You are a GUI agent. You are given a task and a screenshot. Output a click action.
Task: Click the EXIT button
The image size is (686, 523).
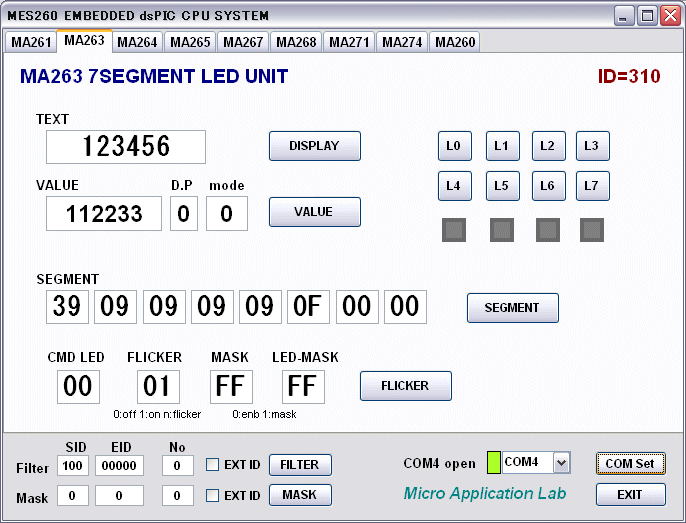[630, 495]
